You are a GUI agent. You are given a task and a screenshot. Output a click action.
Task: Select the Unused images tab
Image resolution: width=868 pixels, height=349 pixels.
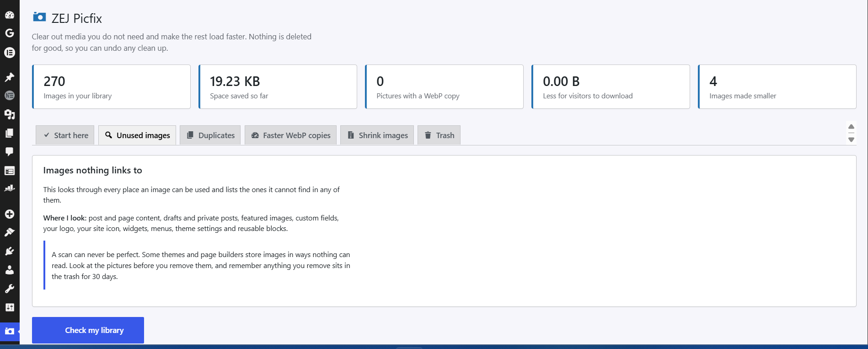click(137, 135)
